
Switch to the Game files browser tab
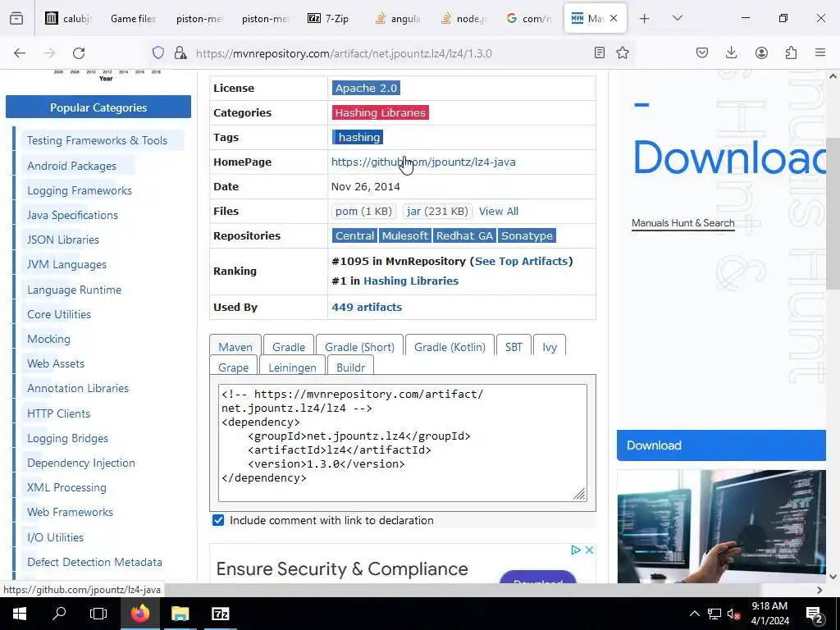pos(133,19)
